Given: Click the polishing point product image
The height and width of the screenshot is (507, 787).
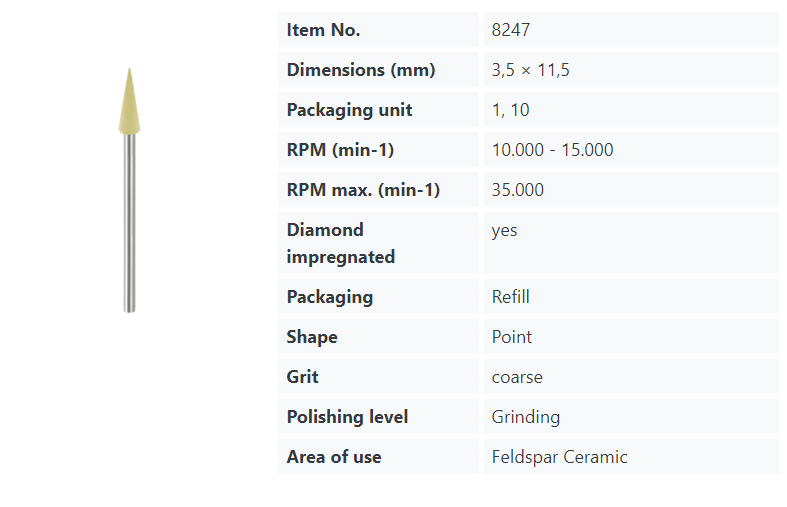Looking at the screenshot, I should click(x=129, y=190).
